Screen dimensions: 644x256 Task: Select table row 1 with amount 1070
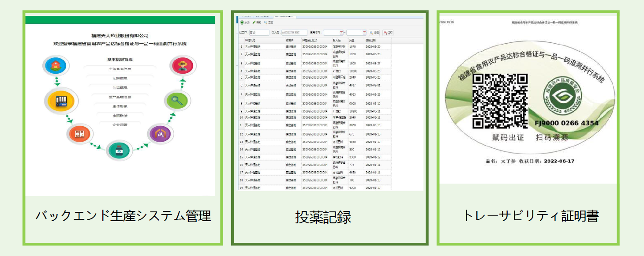point(315,46)
